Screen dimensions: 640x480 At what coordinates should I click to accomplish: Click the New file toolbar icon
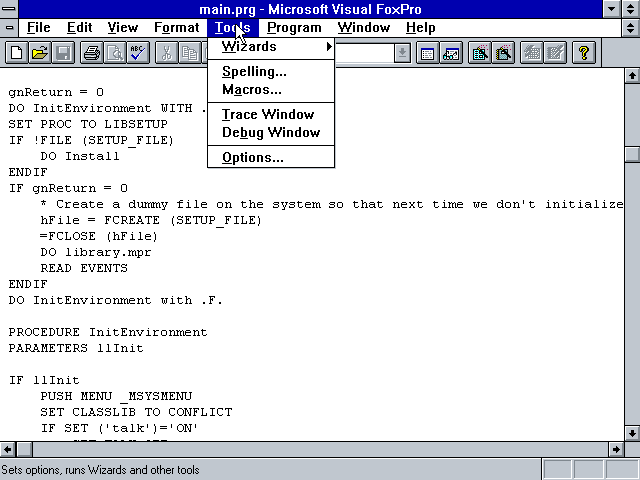click(16, 53)
